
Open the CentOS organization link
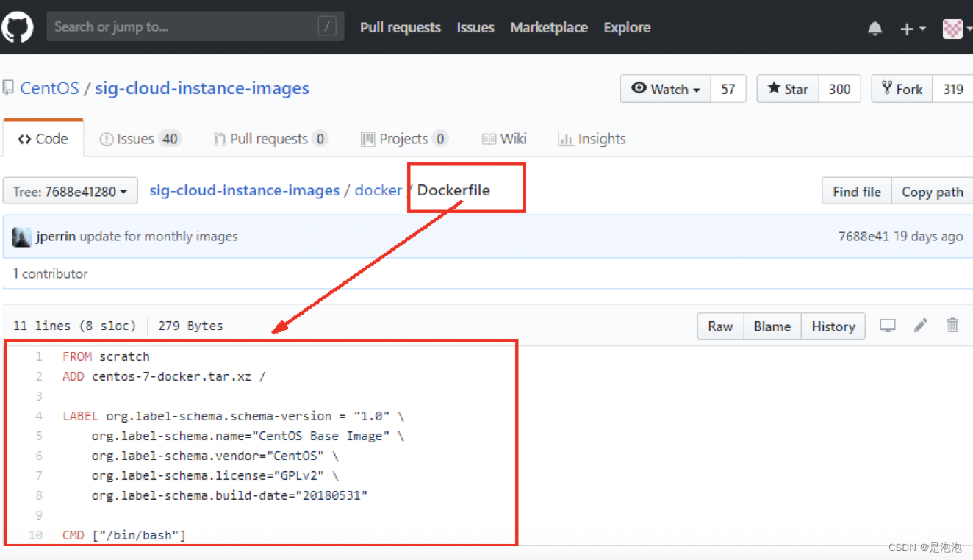[49, 88]
